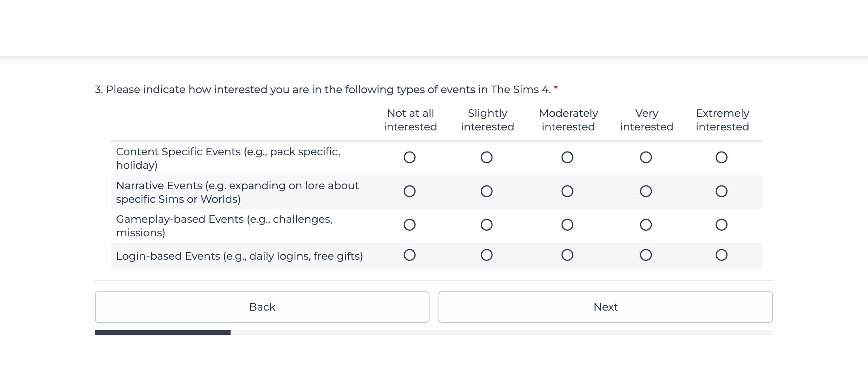Click the Login-based Events row label

[x=240, y=256]
